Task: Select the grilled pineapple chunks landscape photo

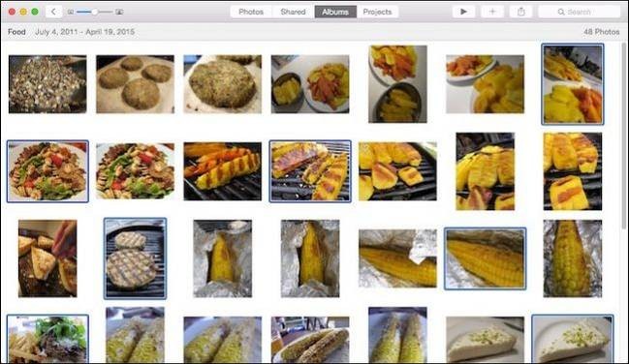Action: point(397,171)
